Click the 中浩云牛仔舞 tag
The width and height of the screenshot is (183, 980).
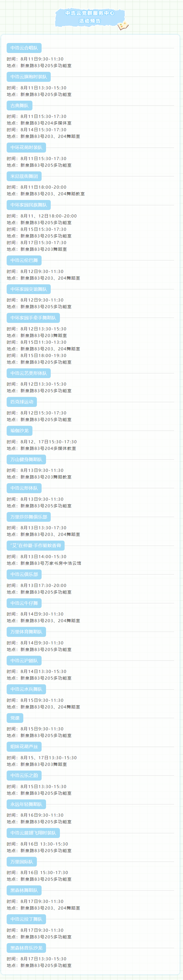[24, 603]
